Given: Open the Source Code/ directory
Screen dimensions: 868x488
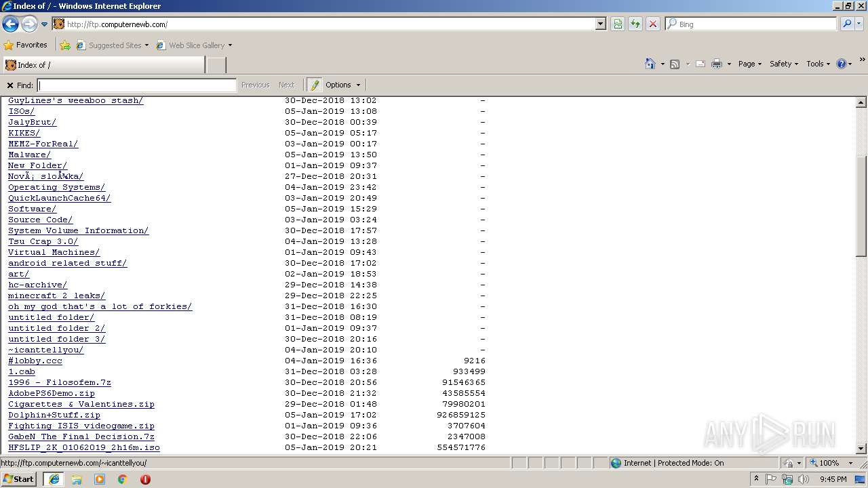Looking at the screenshot, I should tap(40, 220).
